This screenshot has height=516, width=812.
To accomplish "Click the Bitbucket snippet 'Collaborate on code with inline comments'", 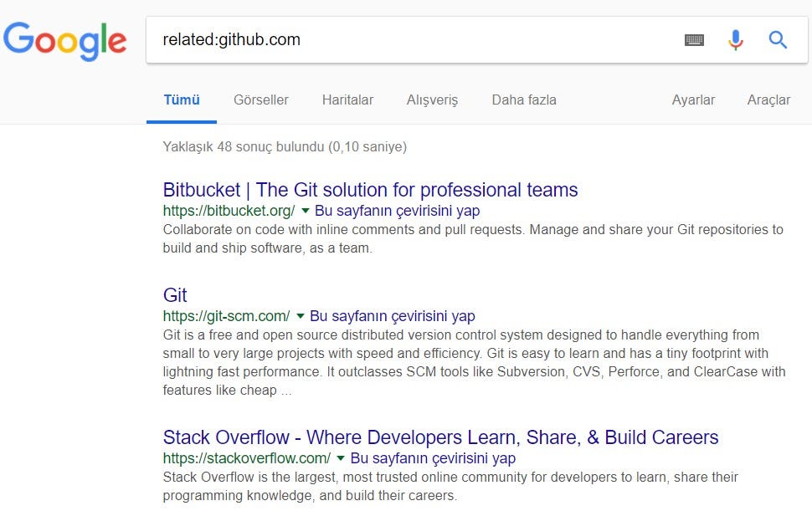I will point(473,238).
